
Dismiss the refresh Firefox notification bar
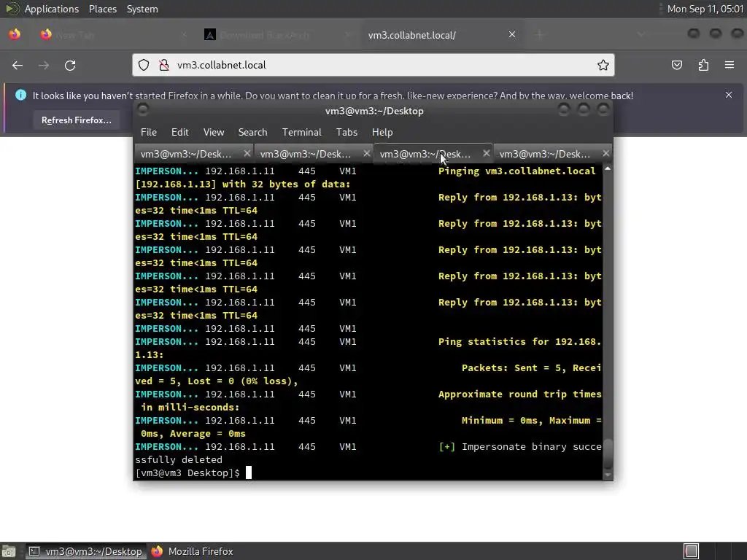coord(729,95)
